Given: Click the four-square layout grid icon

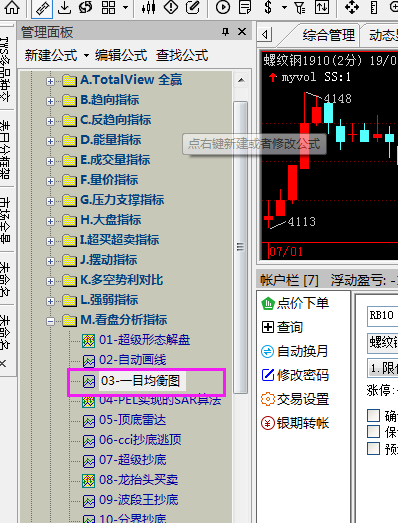Looking at the screenshot, I should point(109,7).
